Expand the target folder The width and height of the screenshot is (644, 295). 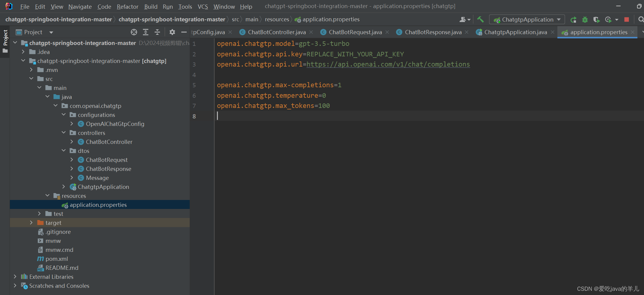[x=31, y=222]
